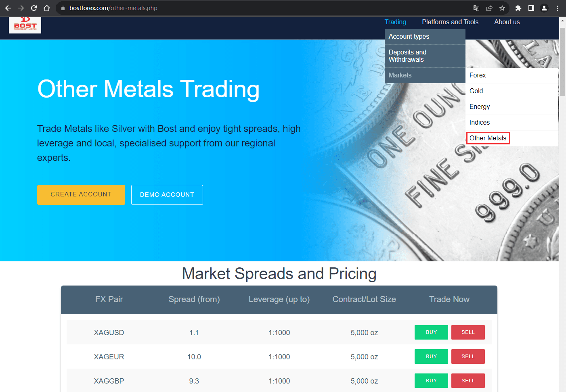This screenshot has height=392, width=566.
Task: Toggle the browser side panel icon
Action: coord(531,8)
